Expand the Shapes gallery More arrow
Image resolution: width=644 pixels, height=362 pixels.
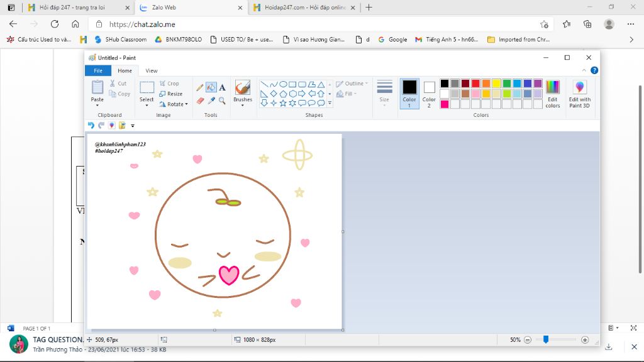point(330,103)
